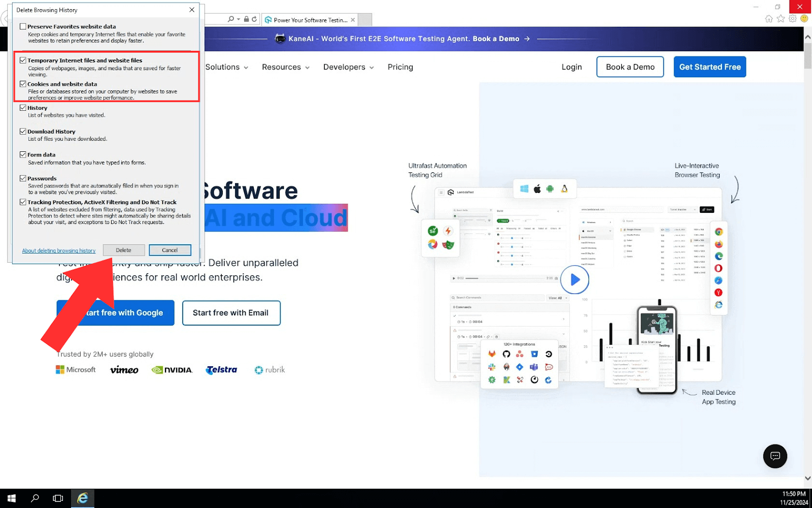
Task: Select the Microsoft Teams integration icon
Action: (x=534, y=367)
